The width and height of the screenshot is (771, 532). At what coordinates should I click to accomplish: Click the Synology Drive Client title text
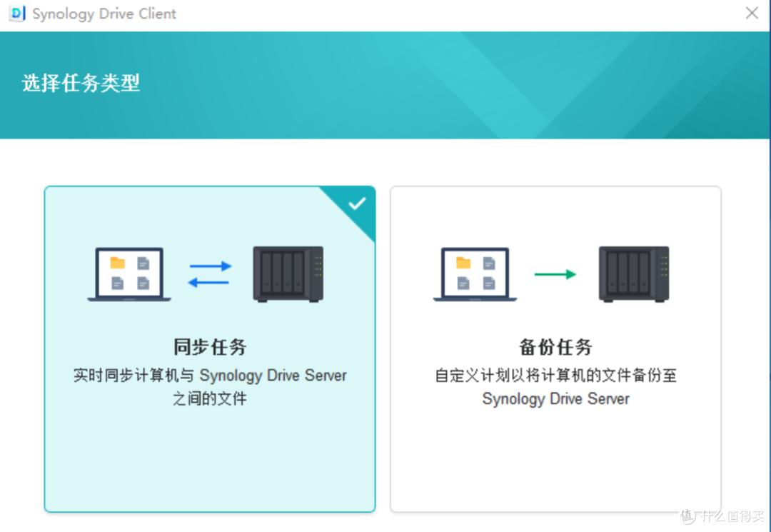pos(104,14)
